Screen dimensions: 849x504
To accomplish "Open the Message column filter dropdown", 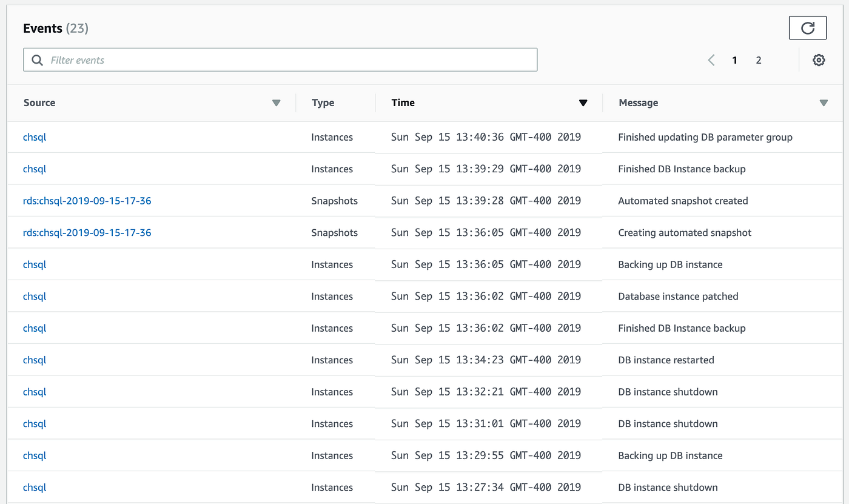I will pos(824,102).
